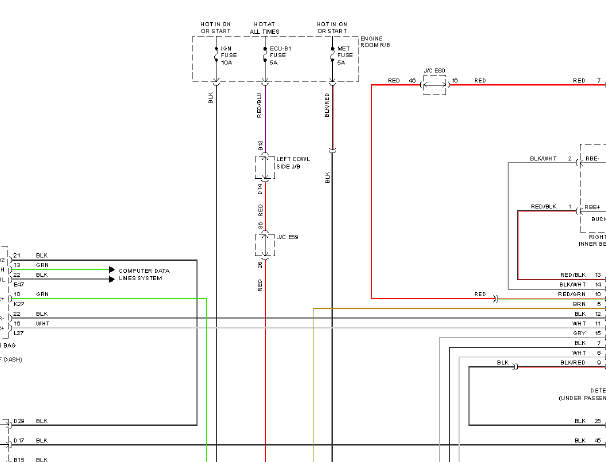Click the J/C connector label above the red wire

coord(434,71)
